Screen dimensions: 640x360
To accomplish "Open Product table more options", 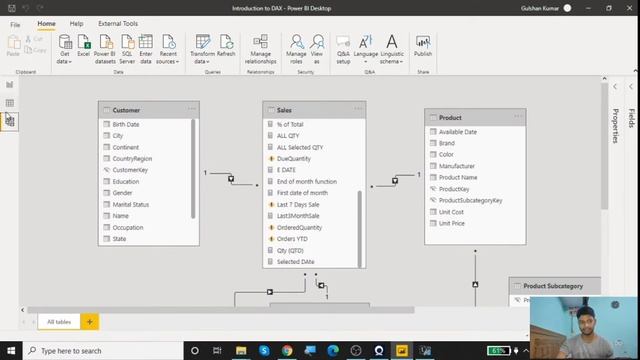I will pos(518,116).
